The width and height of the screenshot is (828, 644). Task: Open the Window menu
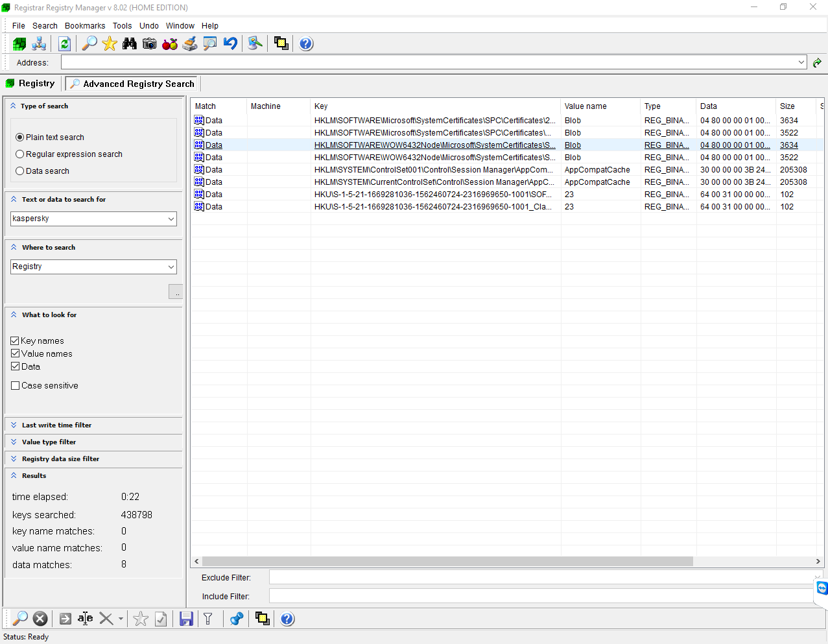[x=180, y=26]
